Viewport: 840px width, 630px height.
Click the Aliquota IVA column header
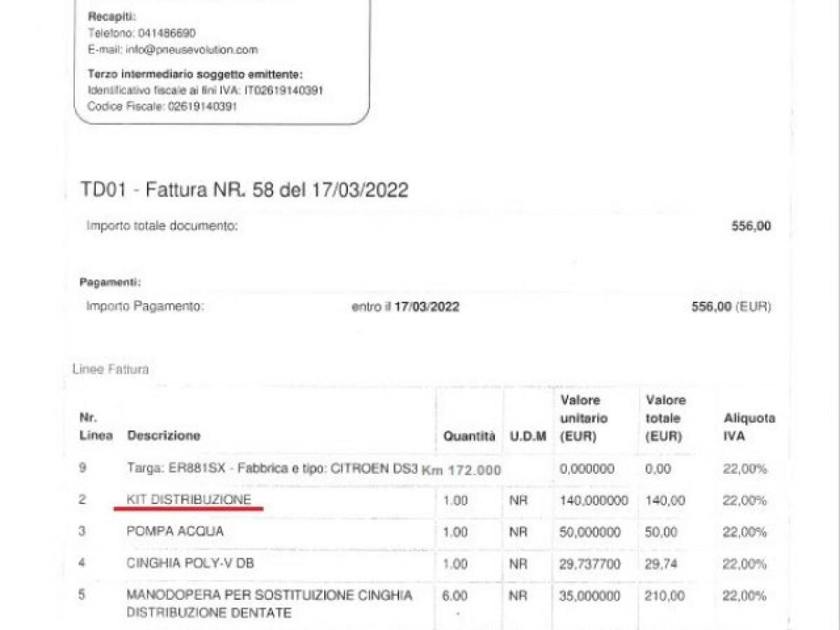749,427
